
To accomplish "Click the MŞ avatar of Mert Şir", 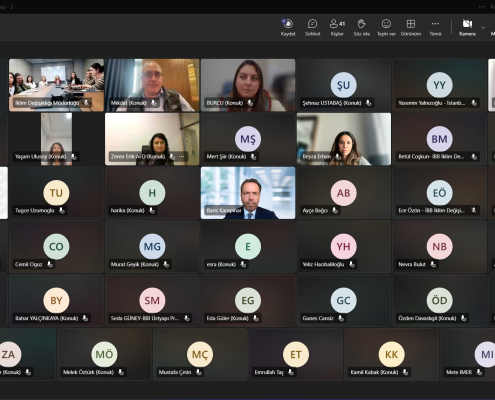I will coord(248,139).
